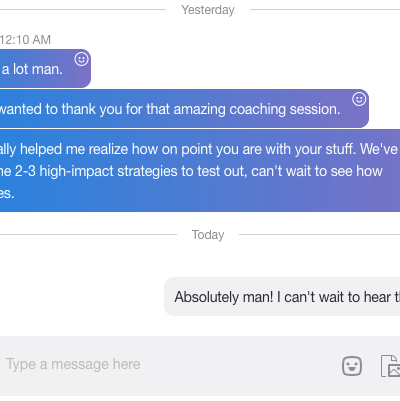Open the emoji picker in compose bar
400x401 pixels.
(x=352, y=366)
